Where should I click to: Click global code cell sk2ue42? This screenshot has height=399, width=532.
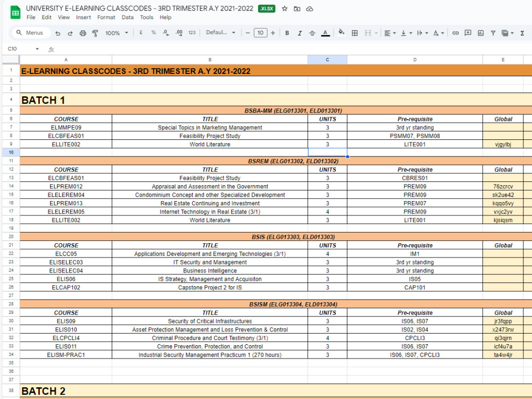[503, 195]
